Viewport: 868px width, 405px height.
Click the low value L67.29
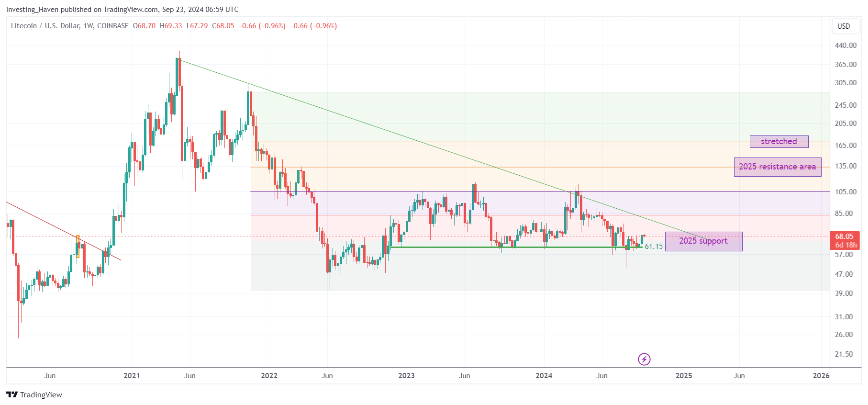pyautogui.click(x=197, y=26)
